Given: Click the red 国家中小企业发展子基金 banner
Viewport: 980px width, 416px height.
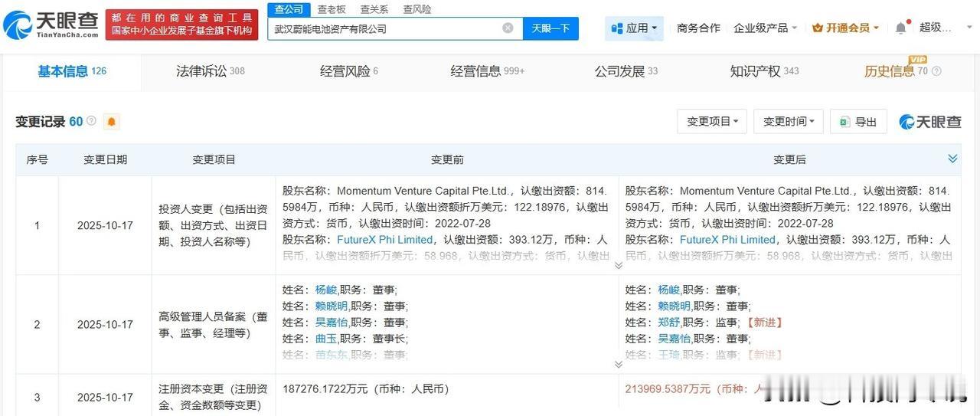Looking at the screenshot, I should (x=181, y=25).
